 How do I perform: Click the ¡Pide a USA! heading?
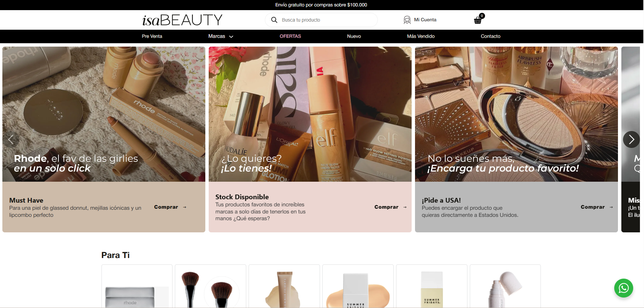pos(441,200)
